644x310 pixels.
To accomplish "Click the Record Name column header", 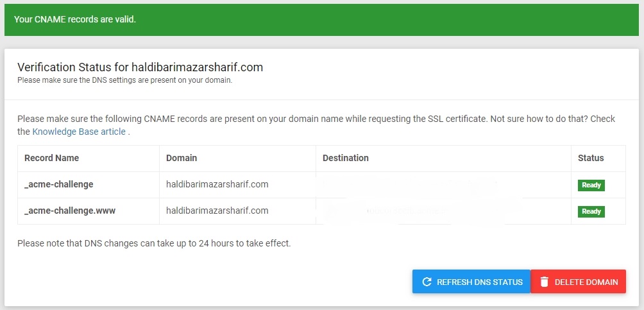I will tap(52, 158).
